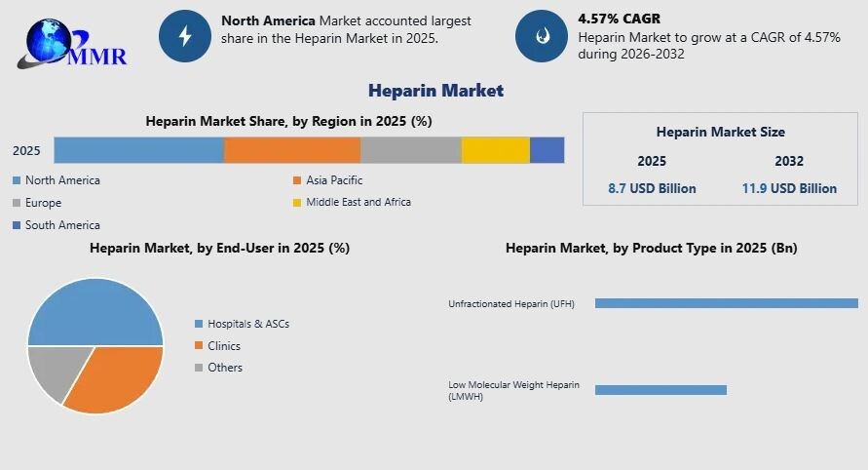Click the orange Asia Pacific bar segment
Viewport: 868px width, 470px height.
pos(292,150)
